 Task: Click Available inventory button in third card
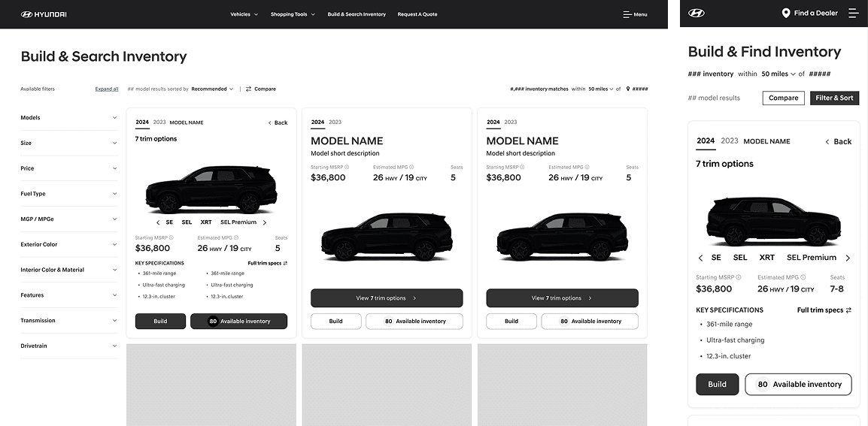590,322
